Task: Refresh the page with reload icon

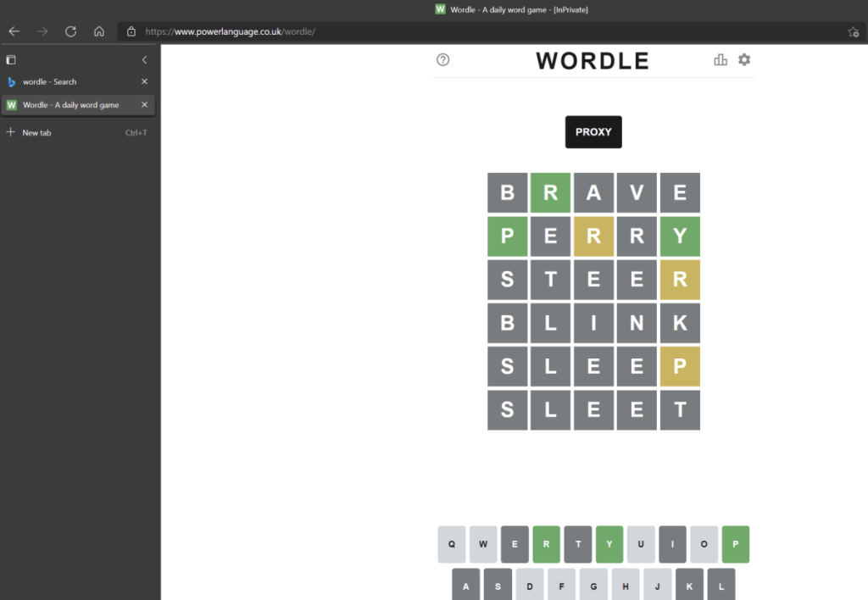Action: 71,31
